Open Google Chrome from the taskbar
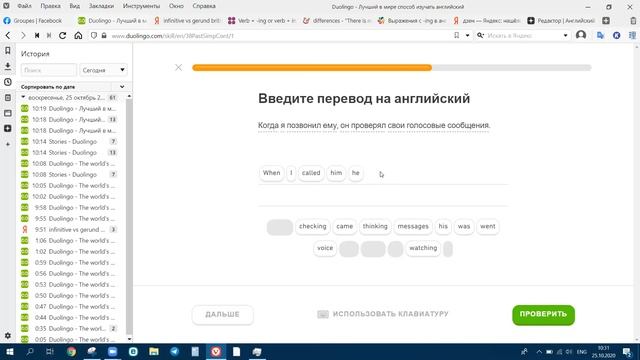Viewport: 640px width, 360px height. (x=71, y=351)
